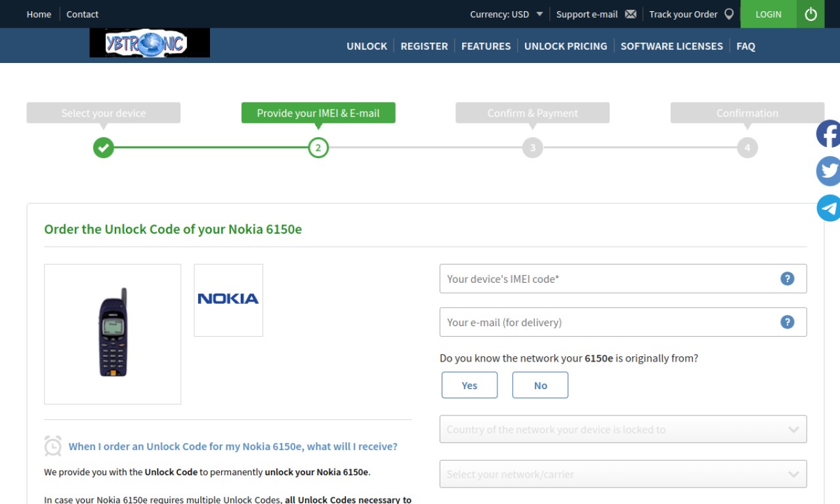This screenshot has height=504, width=840.
Task: Click the power icon beside LOGIN
Action: 810,14
